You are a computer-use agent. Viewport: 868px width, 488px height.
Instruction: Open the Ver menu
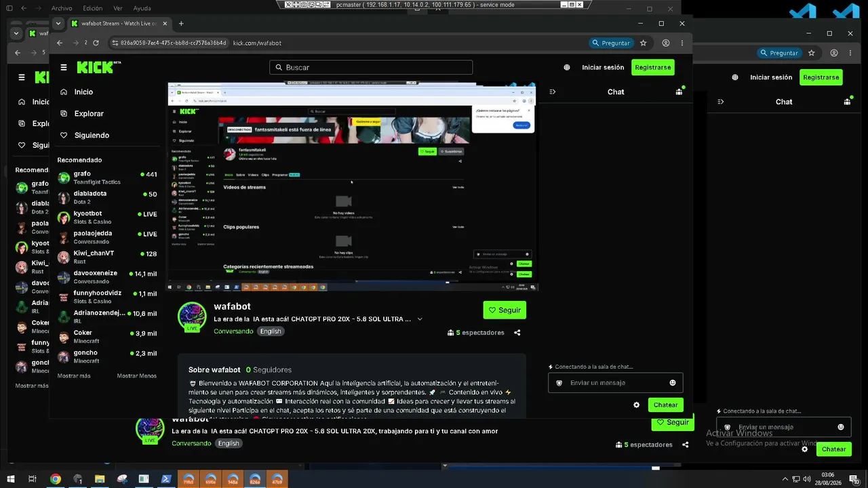click(x=118, y=8)
